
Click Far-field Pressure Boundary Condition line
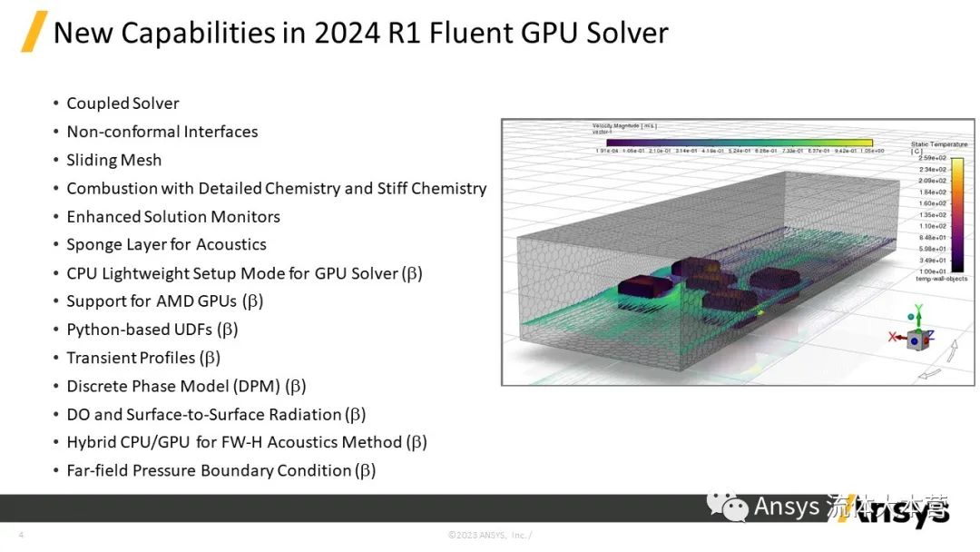click(221, 470)
